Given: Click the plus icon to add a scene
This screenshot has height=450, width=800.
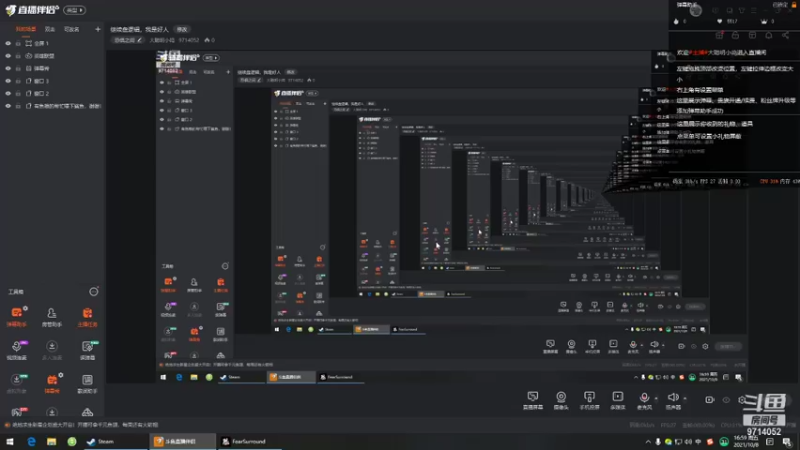Looking at the screenshot, I should tap(97, 30).
